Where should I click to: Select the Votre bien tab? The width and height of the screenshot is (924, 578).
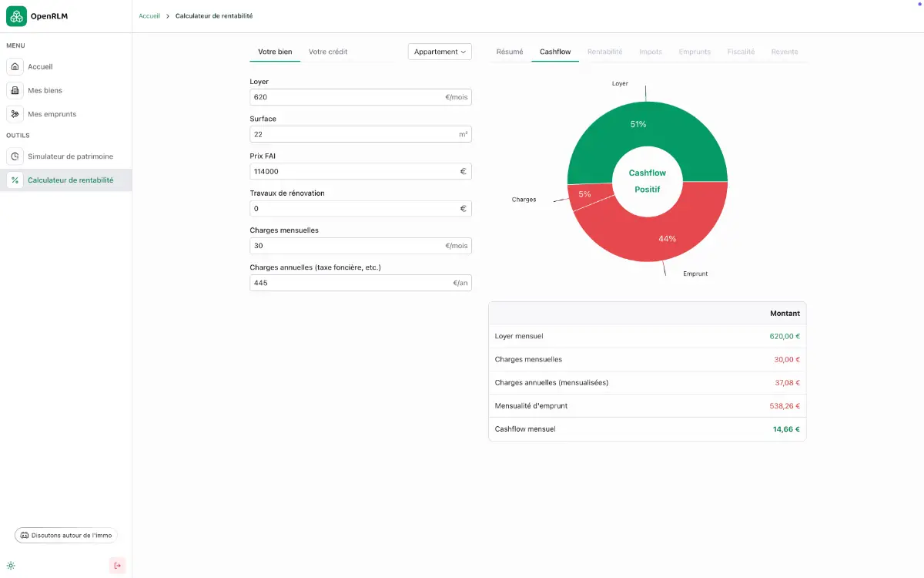click(x=275, y=52)
